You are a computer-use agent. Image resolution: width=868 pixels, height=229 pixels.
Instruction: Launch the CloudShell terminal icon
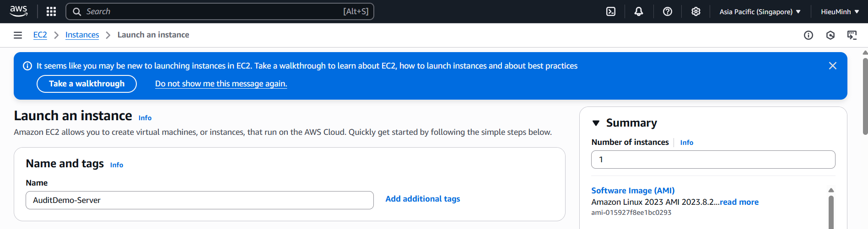click(x=611, y=11)
